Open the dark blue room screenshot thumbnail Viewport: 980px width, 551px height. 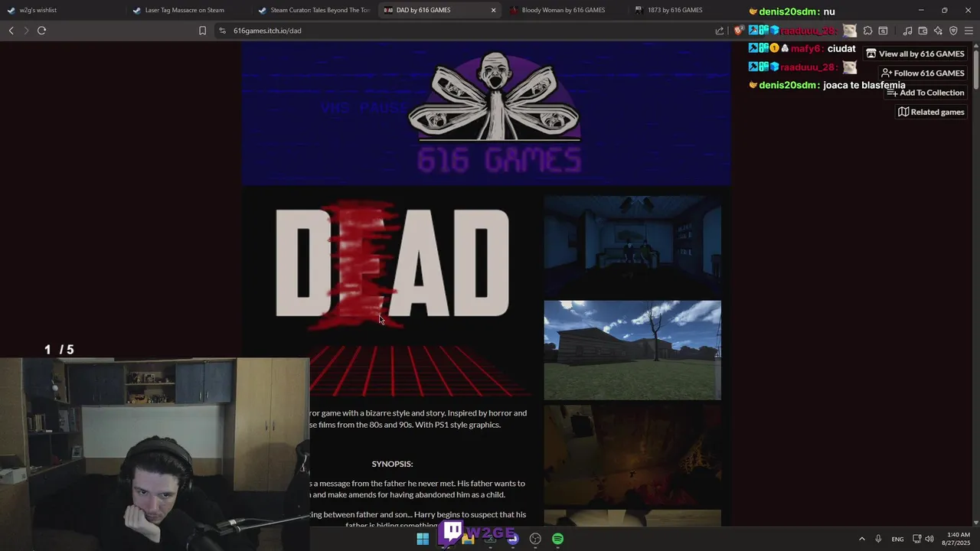[632, 246]
